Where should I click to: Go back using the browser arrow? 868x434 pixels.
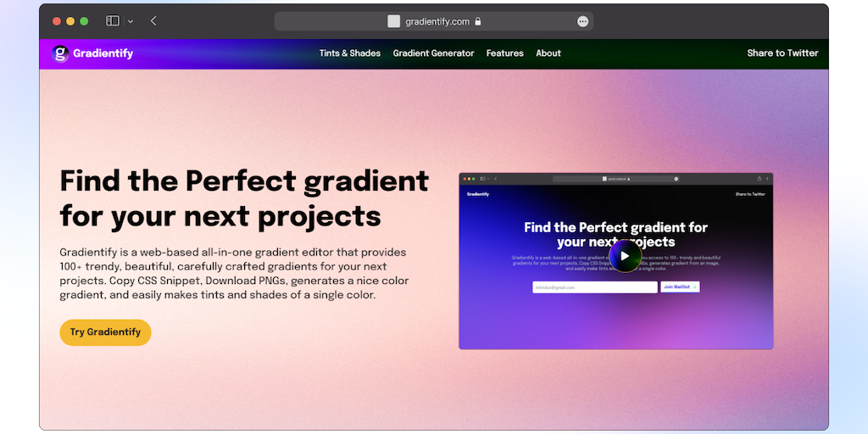tap(153, 21)
